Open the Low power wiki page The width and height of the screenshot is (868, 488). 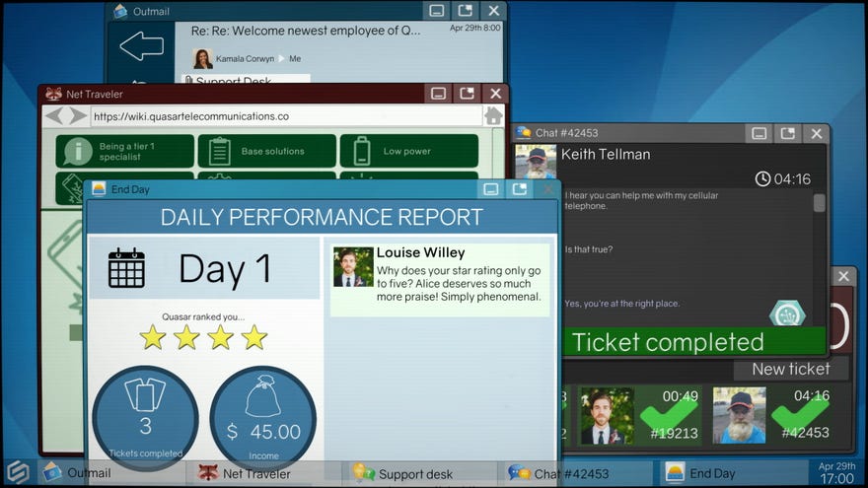[409, 151]
